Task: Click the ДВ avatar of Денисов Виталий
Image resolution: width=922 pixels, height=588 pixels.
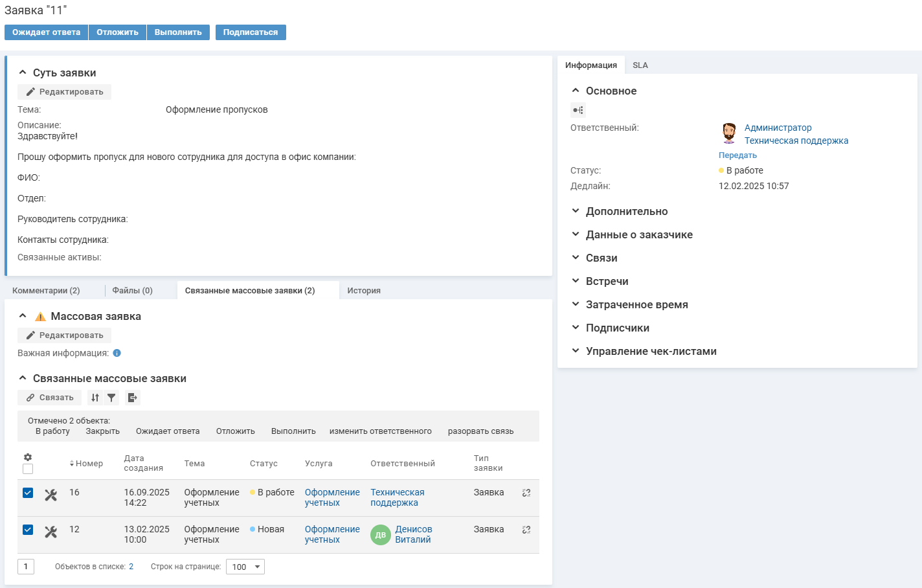Action: (381, 535)
